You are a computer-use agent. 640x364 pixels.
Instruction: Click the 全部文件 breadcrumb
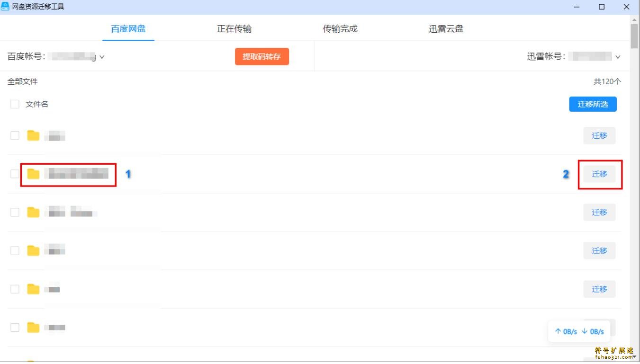pos(22,81)
